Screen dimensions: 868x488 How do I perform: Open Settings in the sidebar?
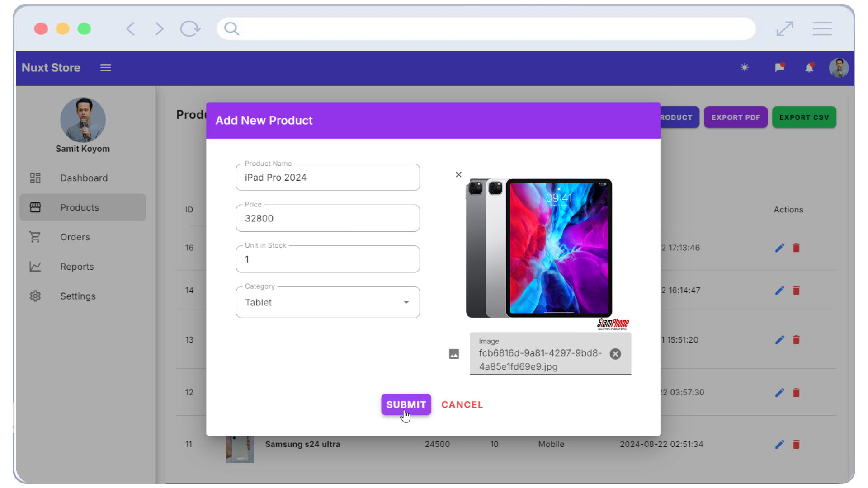tap(83, 296)
